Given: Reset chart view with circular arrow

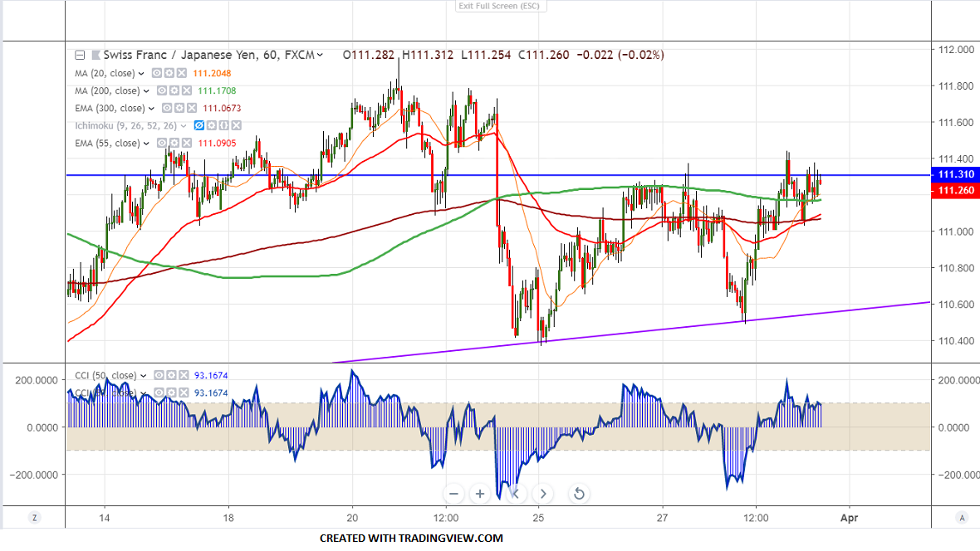Looking at the screenshot, I should pos(580,494).
